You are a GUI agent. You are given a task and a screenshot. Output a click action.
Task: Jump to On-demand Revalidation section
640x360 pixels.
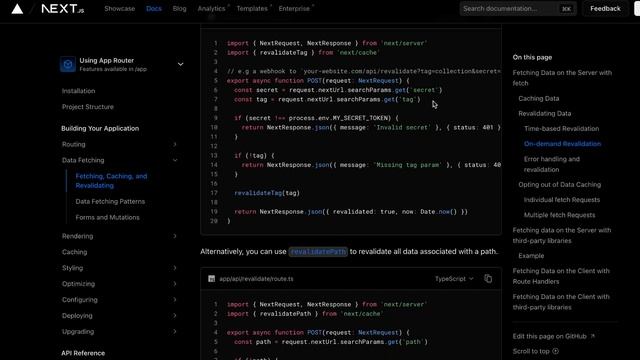point(562,144)
